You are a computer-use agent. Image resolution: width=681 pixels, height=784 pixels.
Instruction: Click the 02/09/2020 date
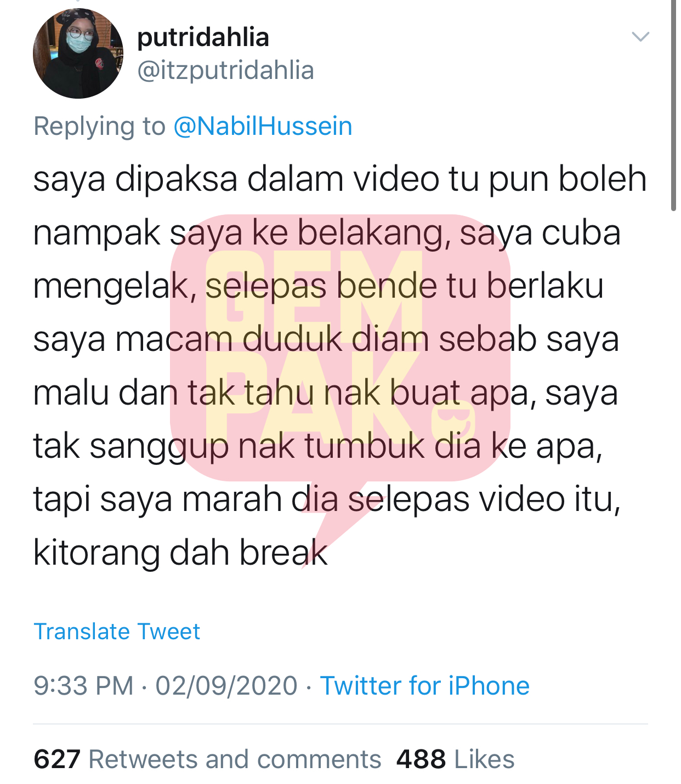coord(226,686)
